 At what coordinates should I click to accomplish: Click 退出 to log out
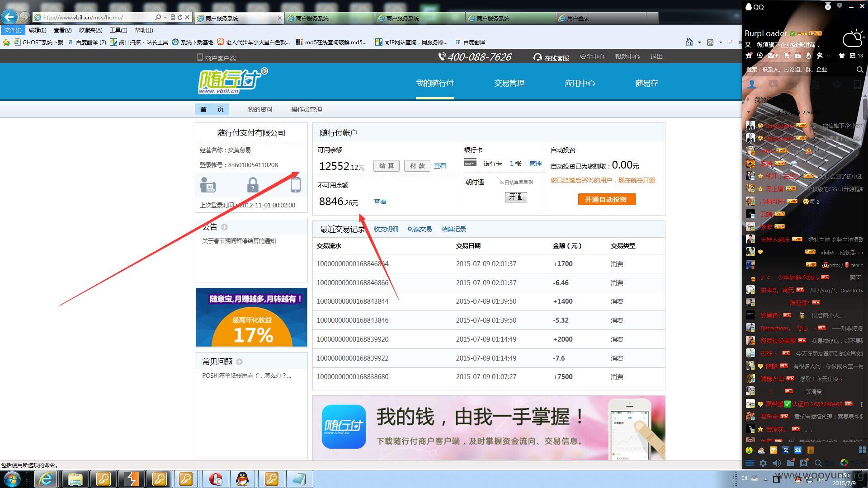[656, 56]
